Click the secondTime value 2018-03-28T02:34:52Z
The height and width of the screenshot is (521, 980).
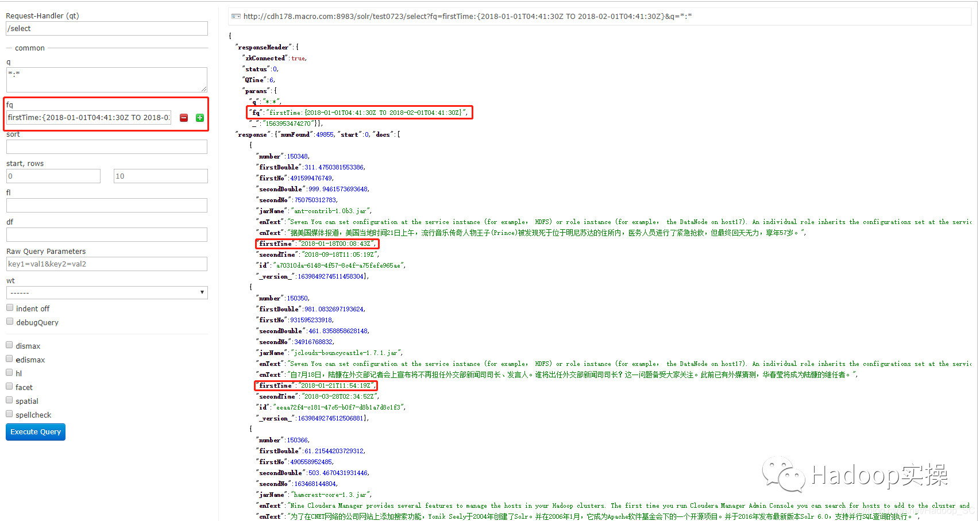339,396
